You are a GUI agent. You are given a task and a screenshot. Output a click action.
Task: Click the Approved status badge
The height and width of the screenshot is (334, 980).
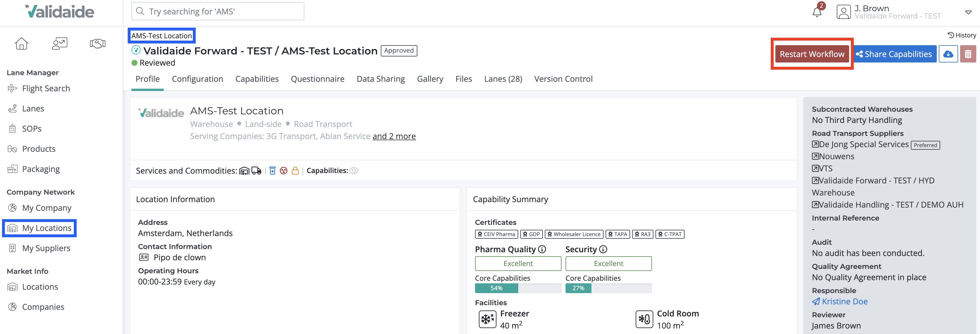tap(399, 51)
